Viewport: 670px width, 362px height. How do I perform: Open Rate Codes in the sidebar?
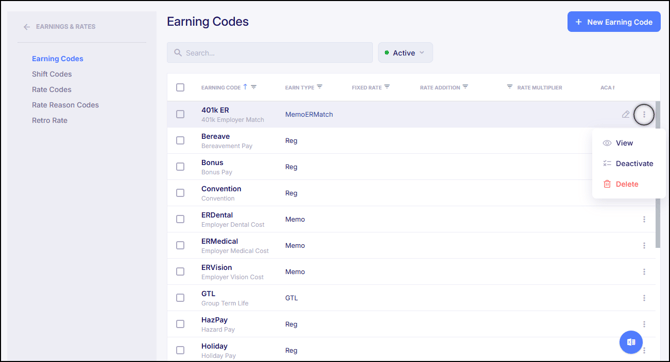coord(51,89)
